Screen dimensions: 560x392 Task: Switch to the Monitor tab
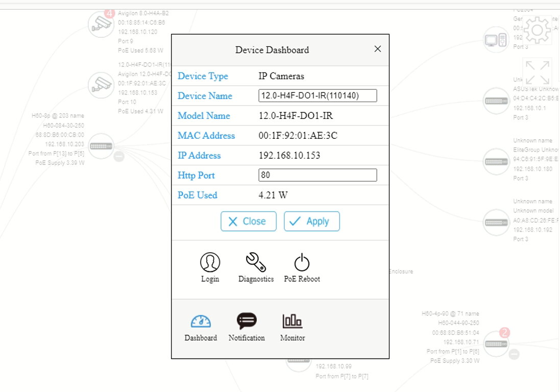point(293,327)
